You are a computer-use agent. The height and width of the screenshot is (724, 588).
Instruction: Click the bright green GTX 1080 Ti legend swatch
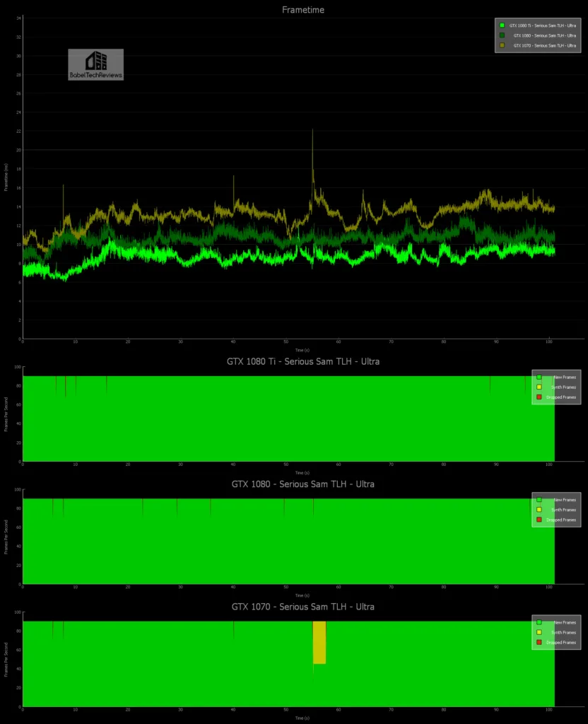click(502, 25)
